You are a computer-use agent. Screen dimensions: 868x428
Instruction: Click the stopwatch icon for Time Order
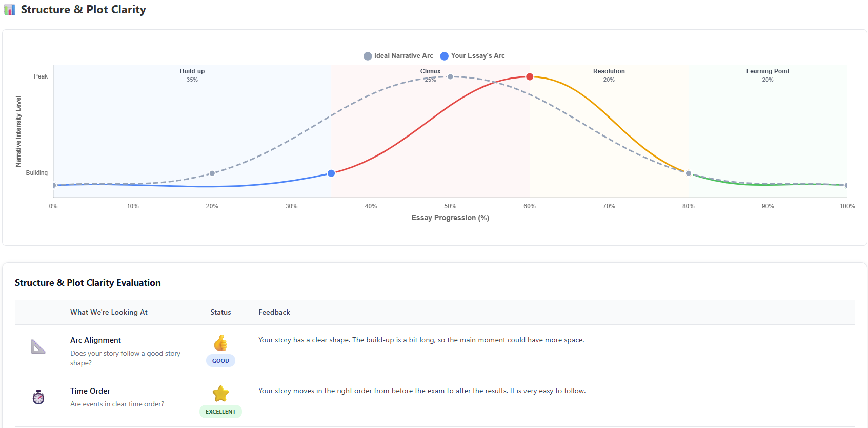pyautogui.click(x=38, y=397)
